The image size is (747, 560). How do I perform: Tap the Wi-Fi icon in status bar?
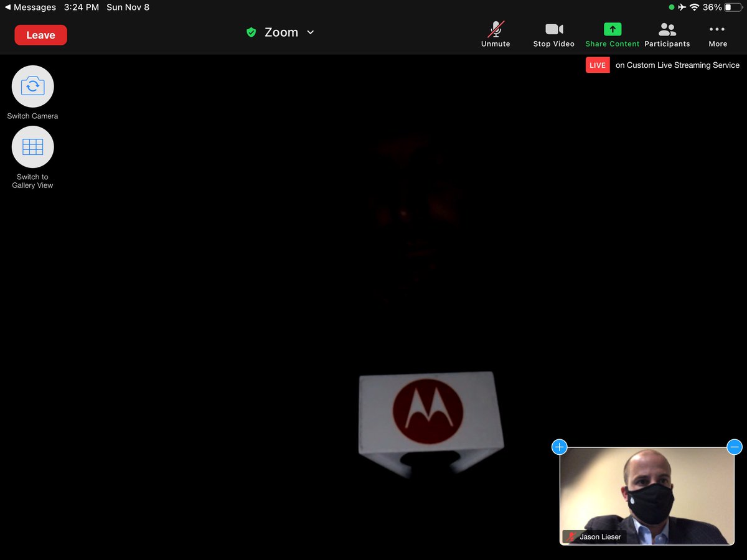click(695, 7)
